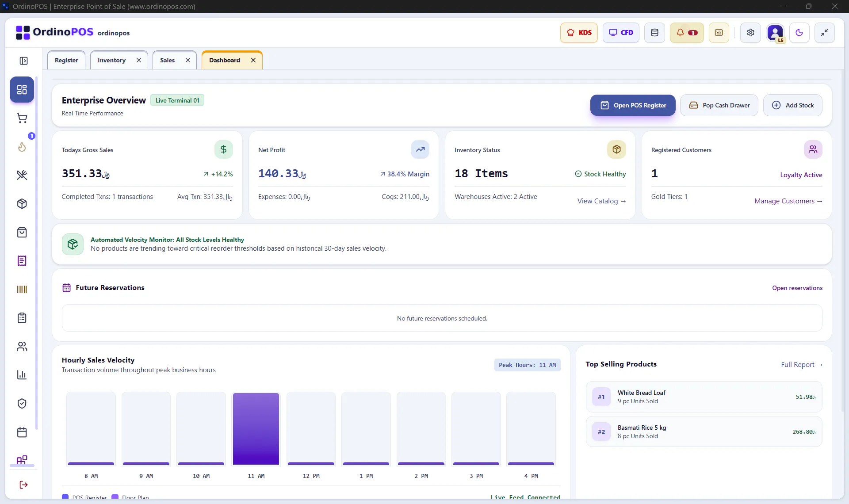Follow the Manage Customers link
The height and width of the screenshot is (504, 849).
coord(788,201)
